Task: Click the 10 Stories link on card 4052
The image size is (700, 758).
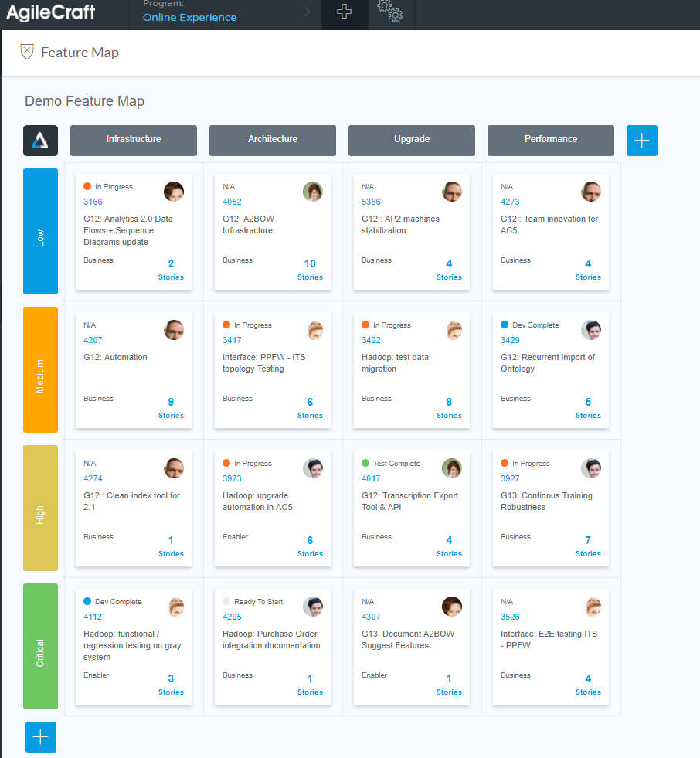Action: click(309, 269)
